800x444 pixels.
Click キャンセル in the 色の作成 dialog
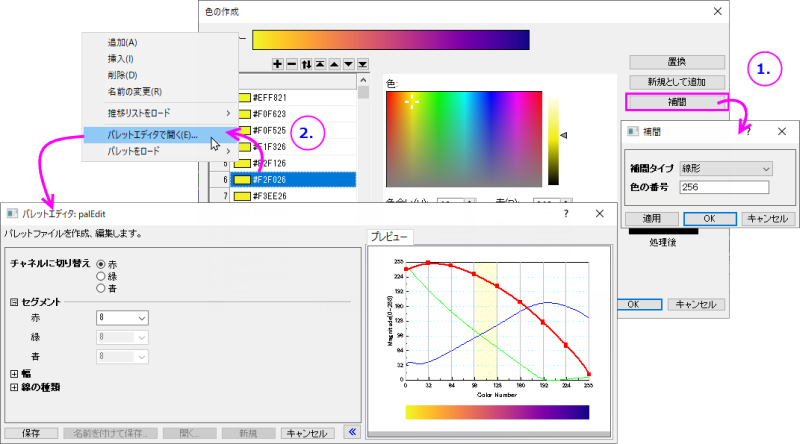click(696, 304)
